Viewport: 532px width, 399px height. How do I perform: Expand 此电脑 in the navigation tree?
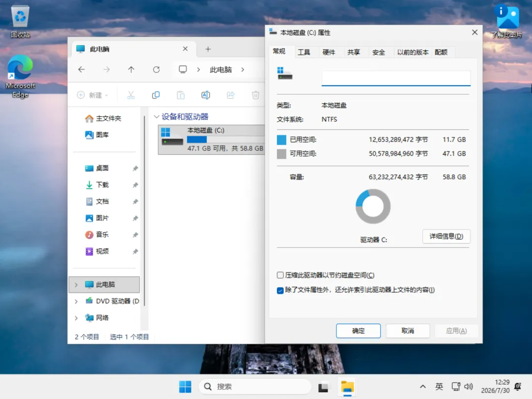click(76, 285)
